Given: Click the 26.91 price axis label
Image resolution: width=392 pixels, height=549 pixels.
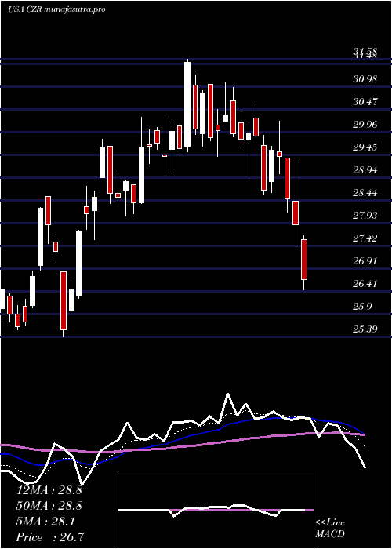Looking at the screenshot, I should [x=365, y=261].
